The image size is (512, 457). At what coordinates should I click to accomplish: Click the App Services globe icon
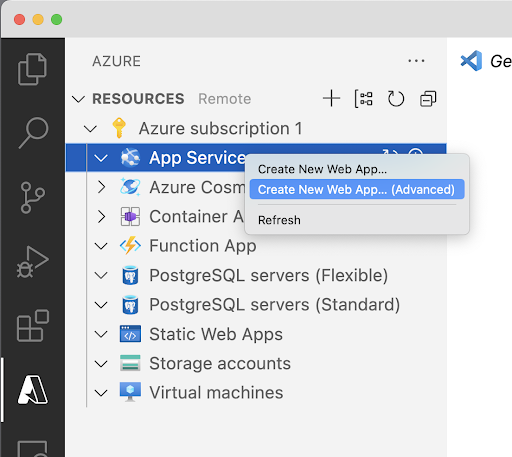130,157
